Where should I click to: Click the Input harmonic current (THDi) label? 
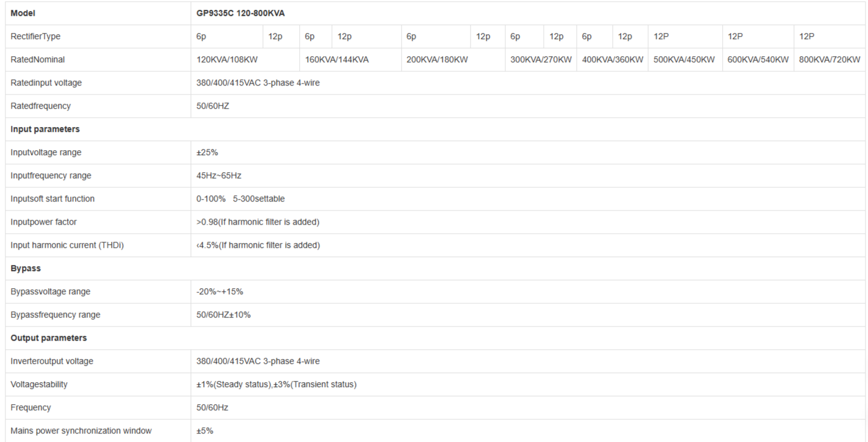click(x=63, y=245)
